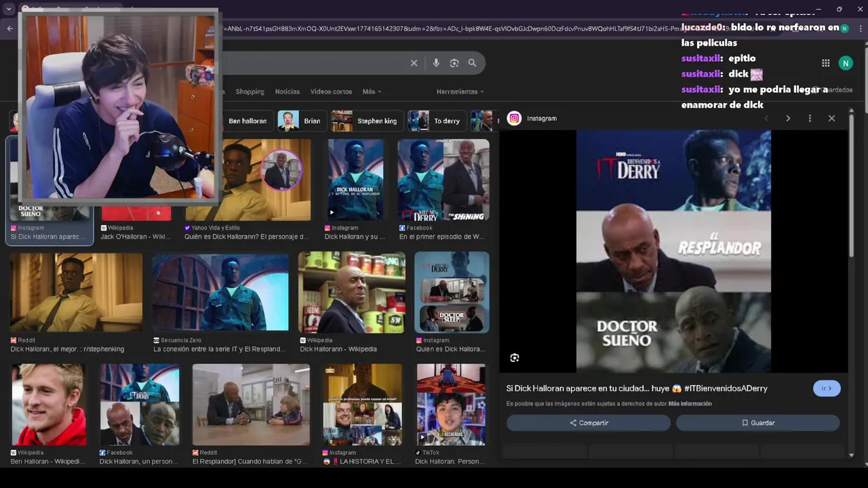Image resolution: width=868 pixels, height=488 pixels.
Task: Open the Secuencia Zero result thumbnail
Action: (x=220, y=292)
